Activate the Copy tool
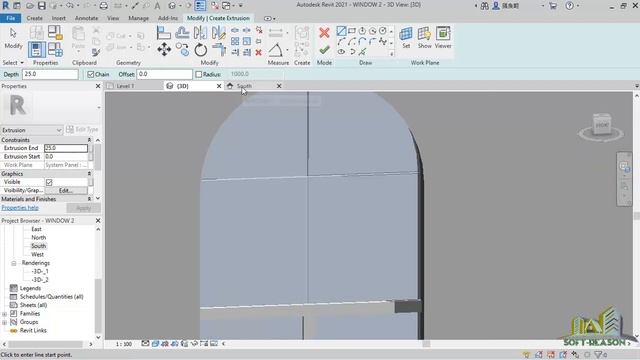 pos(182,50)
